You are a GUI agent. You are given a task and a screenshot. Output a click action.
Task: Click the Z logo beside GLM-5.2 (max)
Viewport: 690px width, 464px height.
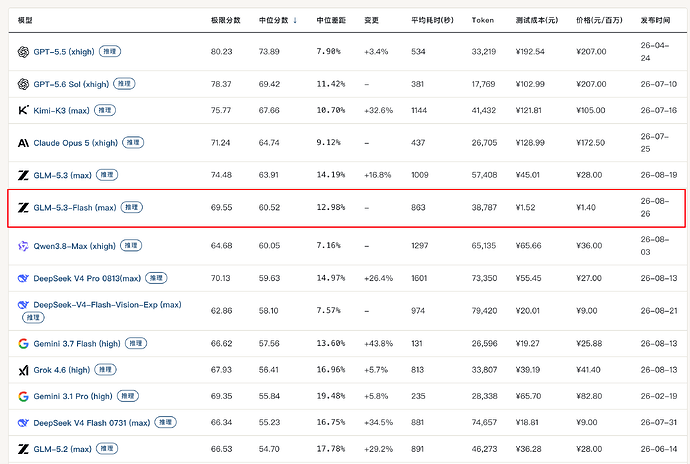point(23,449)
